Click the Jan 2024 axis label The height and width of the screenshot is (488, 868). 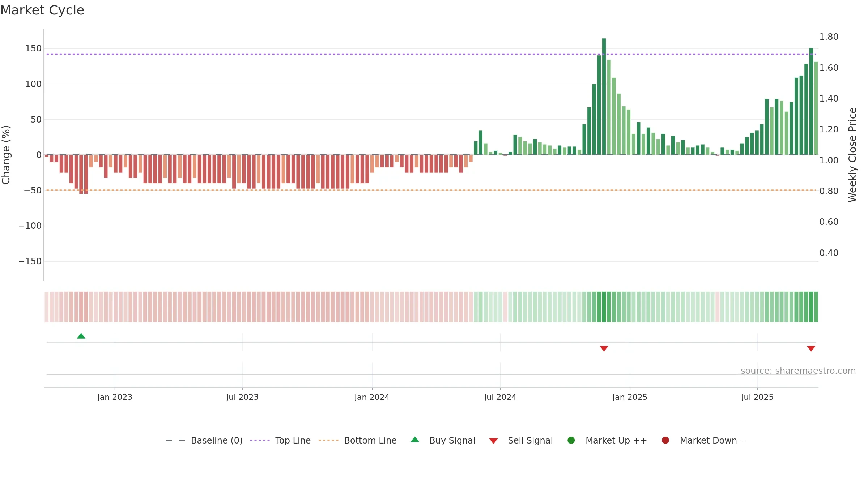click(372, 397)
